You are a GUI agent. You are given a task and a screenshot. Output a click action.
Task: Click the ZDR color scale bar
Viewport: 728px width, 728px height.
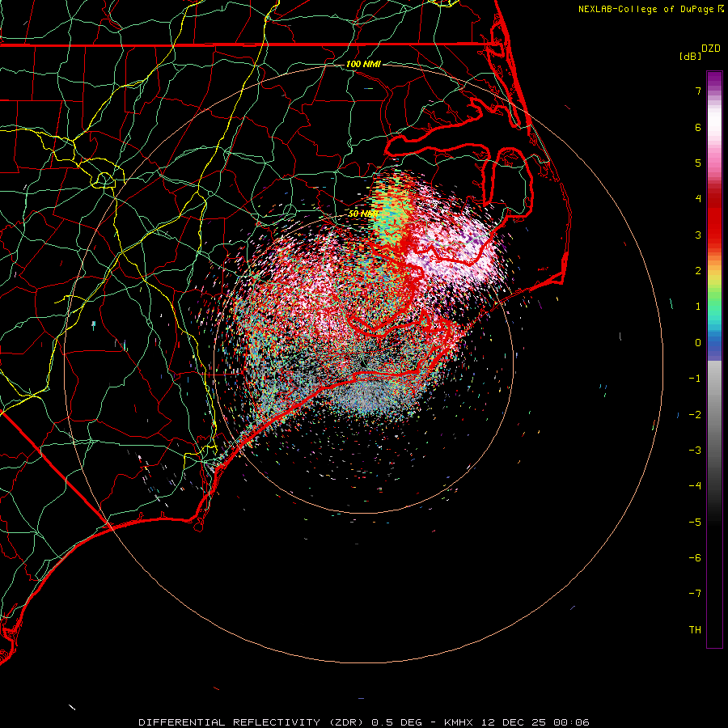[x=714, y=359]
